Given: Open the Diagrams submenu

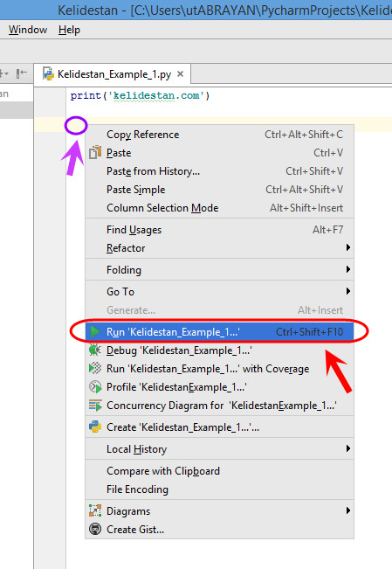Looking at the screenshot, I should tap(219, 511).
